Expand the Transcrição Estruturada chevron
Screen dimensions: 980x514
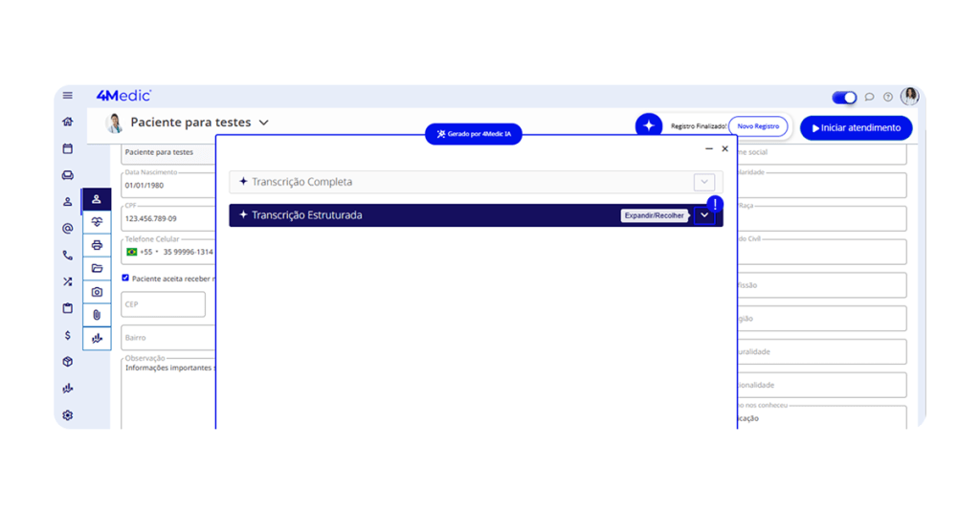click(704, 215)
